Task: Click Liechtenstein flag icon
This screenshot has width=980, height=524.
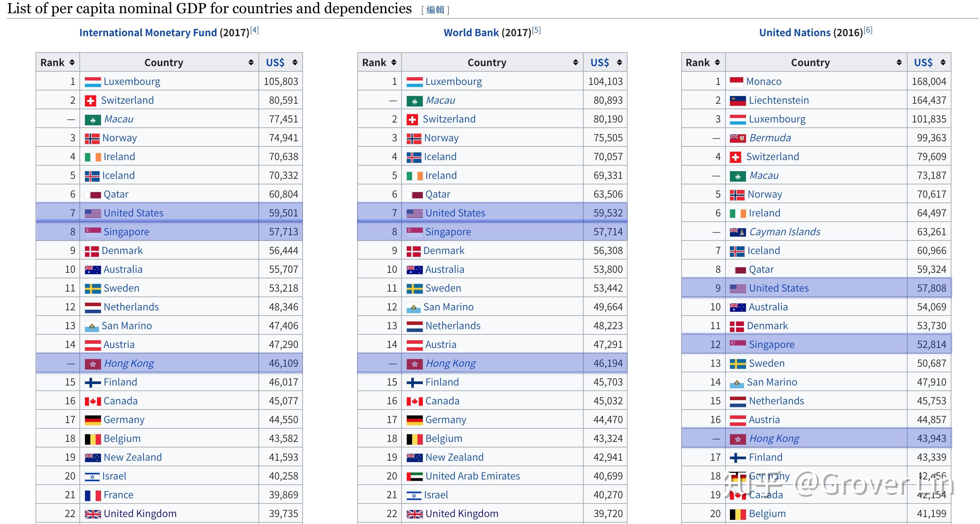Action: click(738, 101)
